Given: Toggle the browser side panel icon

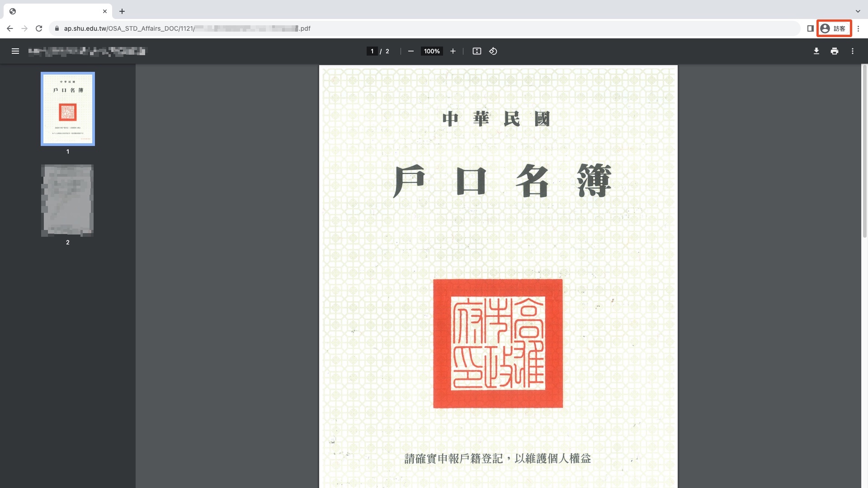Looking at the screenshot, I should point(810,28).
